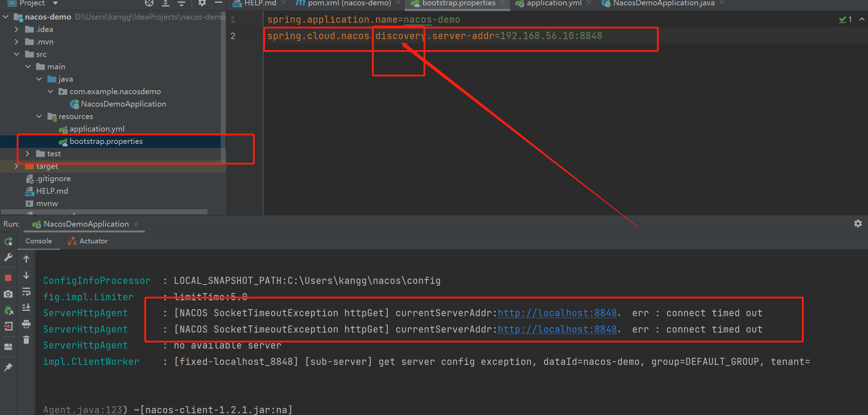Click the Select Opened File crosshair icon
This screenshot has height=415, width=868.
pos(149,3)
